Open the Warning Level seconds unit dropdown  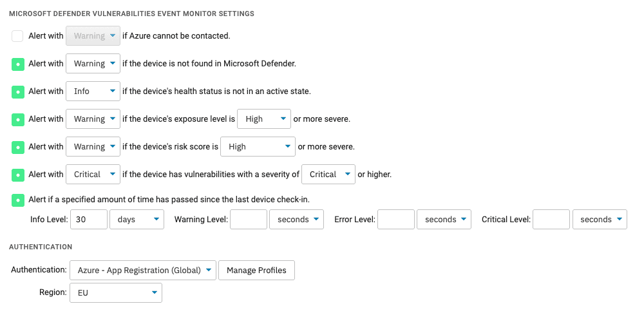coord(296,219)
